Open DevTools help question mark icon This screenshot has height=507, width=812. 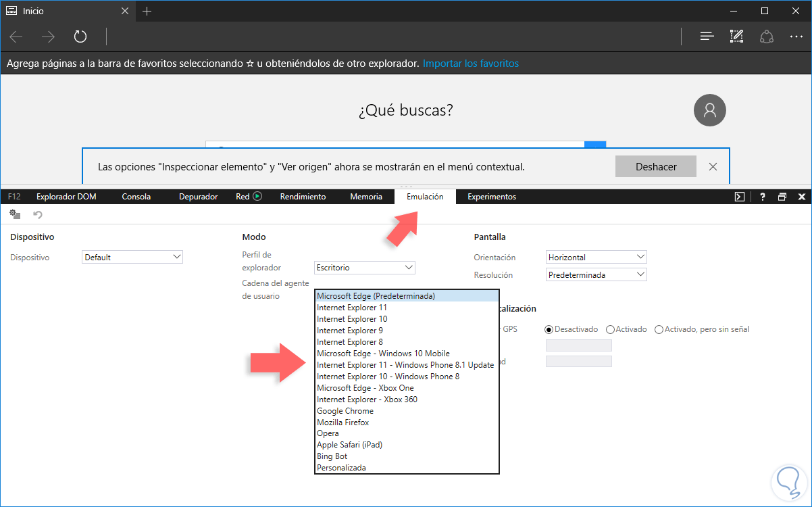(763, 197)
